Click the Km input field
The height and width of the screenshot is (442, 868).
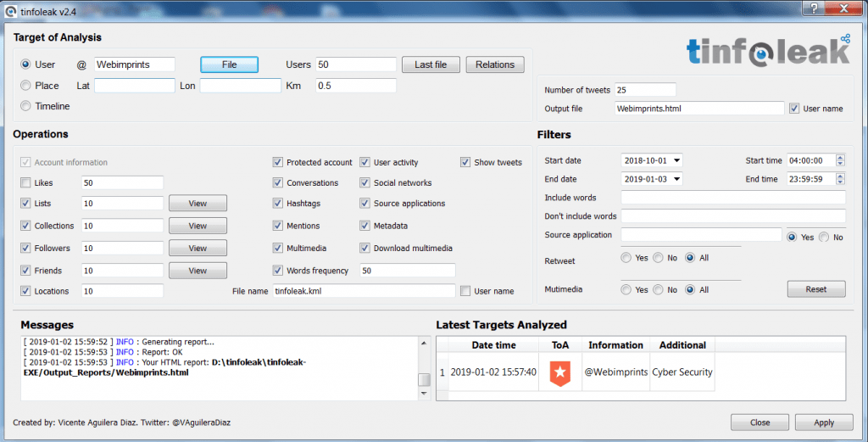pyautogui.click(x=356, y=86)
